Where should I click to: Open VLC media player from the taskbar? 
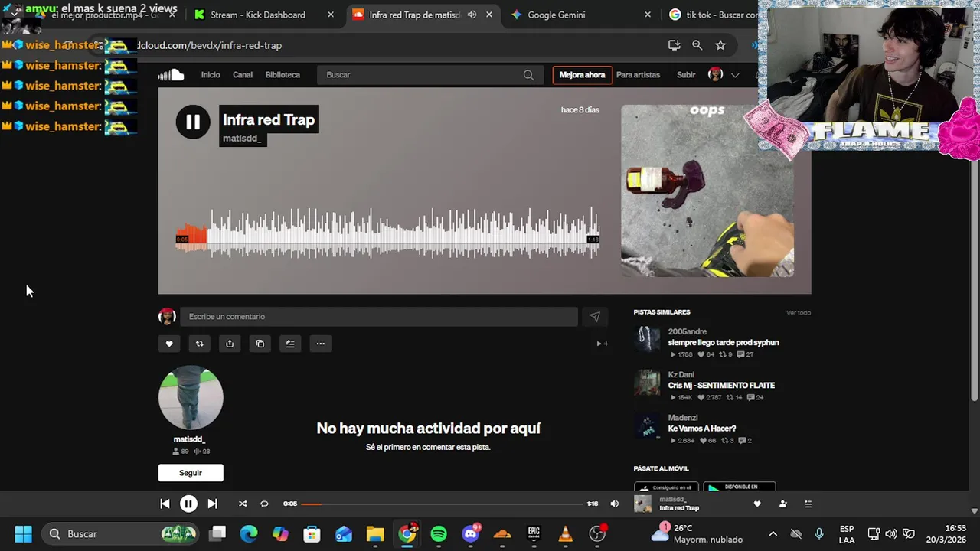[565, 533]
